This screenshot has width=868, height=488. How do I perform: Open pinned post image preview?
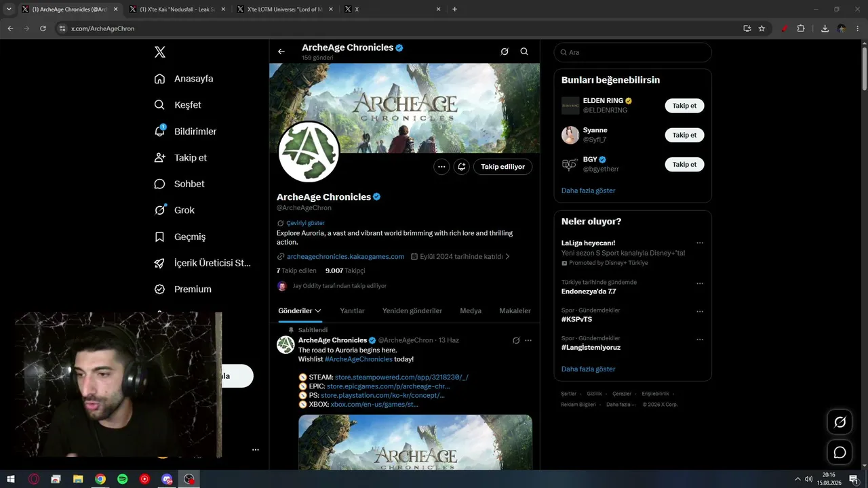click(415, 442)
